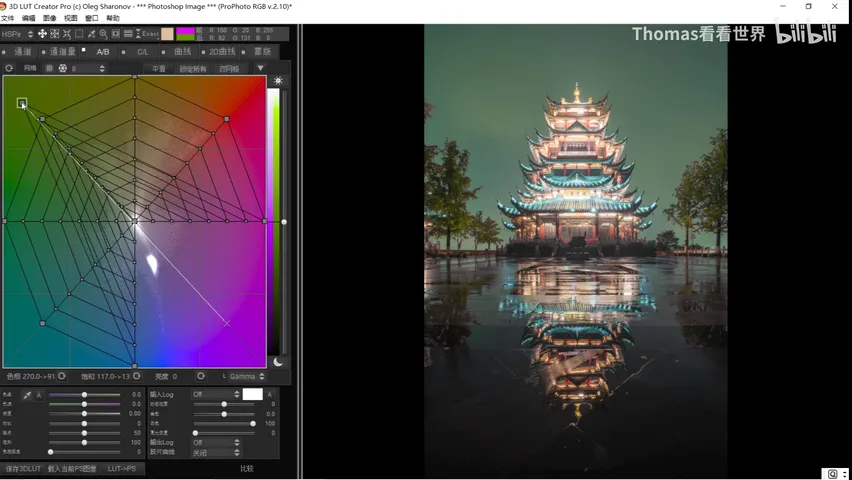This screenshot has width=852, height=480.
Task: Open the 视图 menu
Action: coord(71,18)
